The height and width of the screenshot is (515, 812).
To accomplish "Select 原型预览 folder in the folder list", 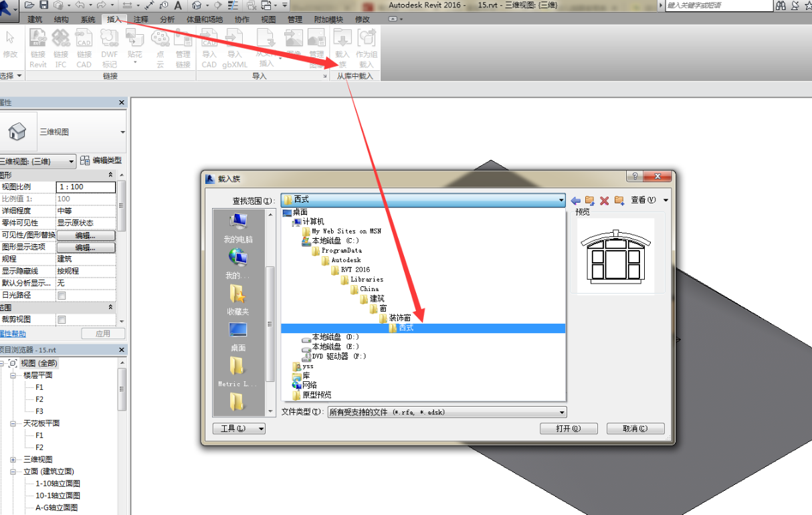I will tap(316, 395).
